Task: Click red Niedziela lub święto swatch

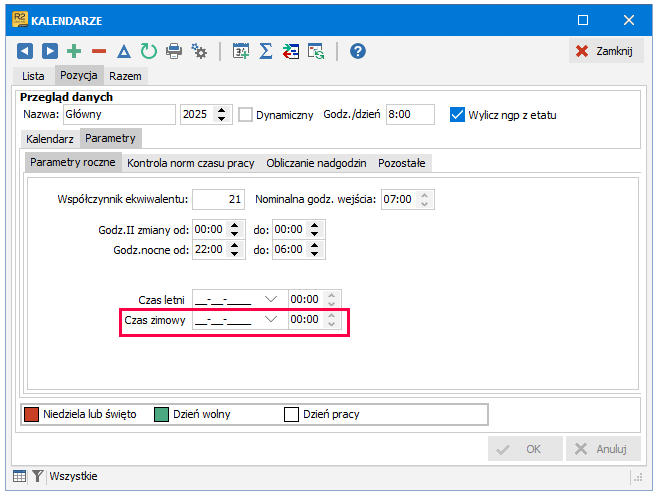Action: 31,414
